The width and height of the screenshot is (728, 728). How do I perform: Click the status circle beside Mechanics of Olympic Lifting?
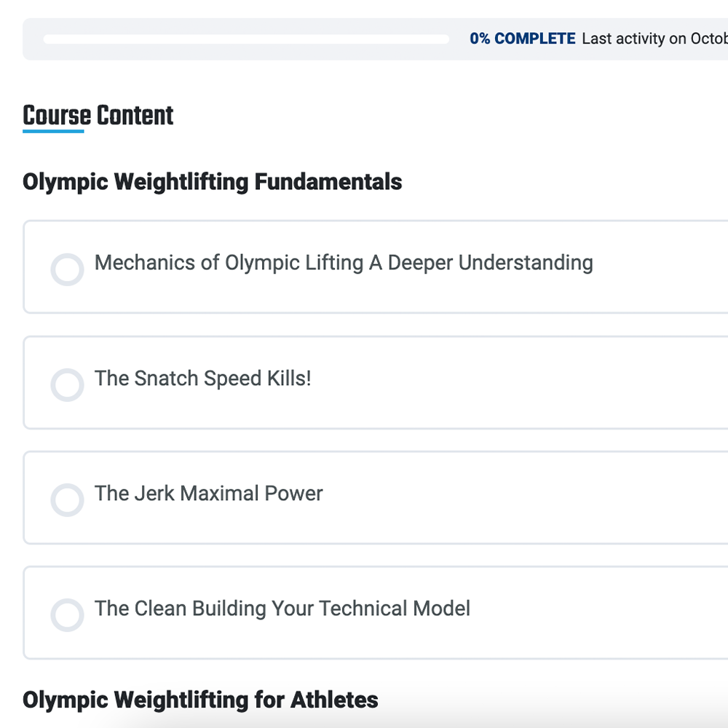[x=67, y=269]
